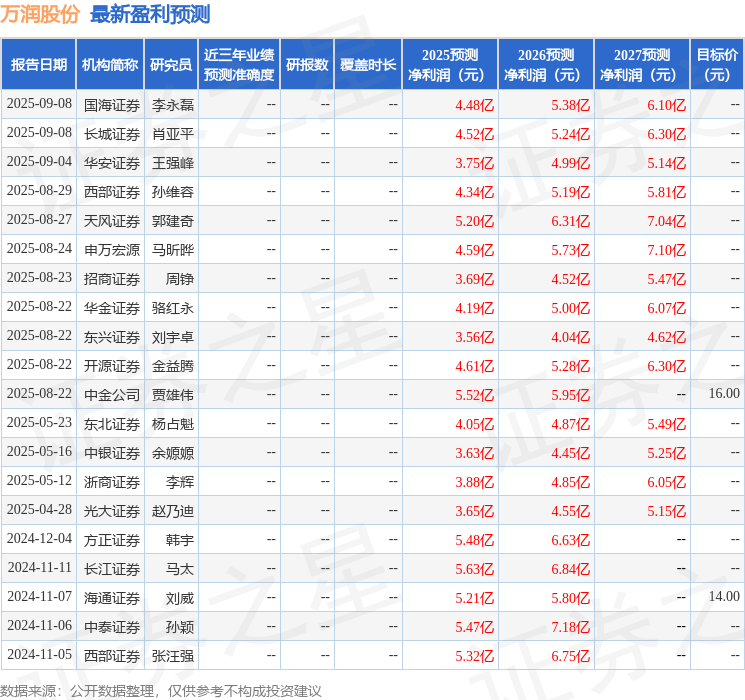Image resolution: width=745 pixels, height=700 pixels.
Task: Click the 2026预测净利润 column header
Action: tap(546, 65)
